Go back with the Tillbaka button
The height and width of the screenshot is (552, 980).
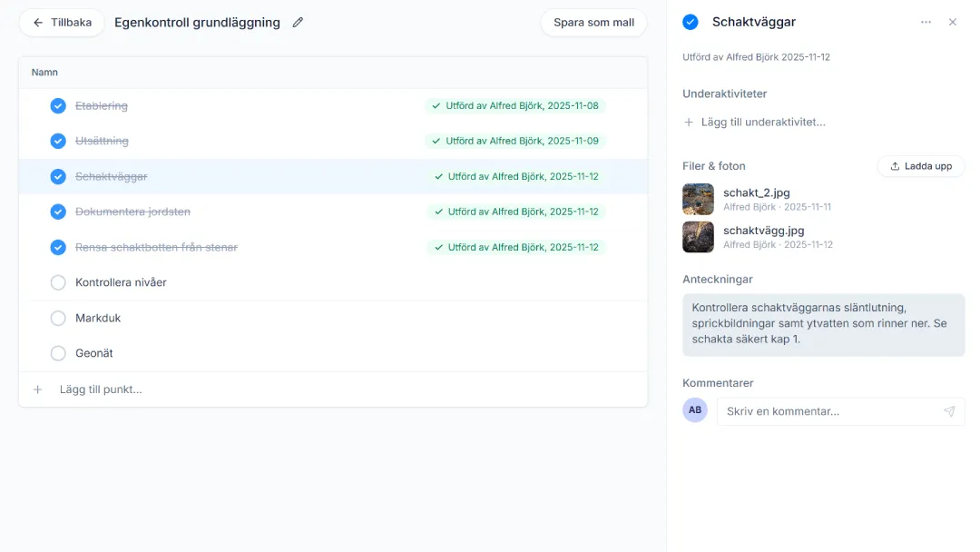pos(62,23)
